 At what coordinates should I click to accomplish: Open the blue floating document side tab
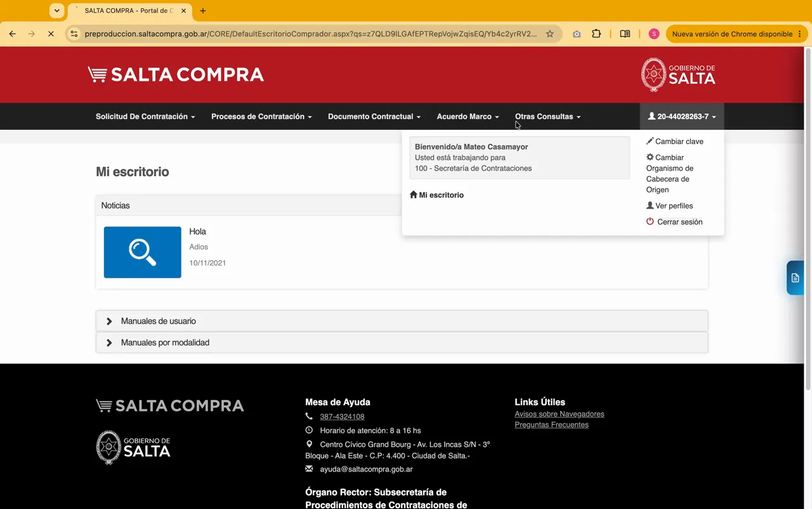795,278
